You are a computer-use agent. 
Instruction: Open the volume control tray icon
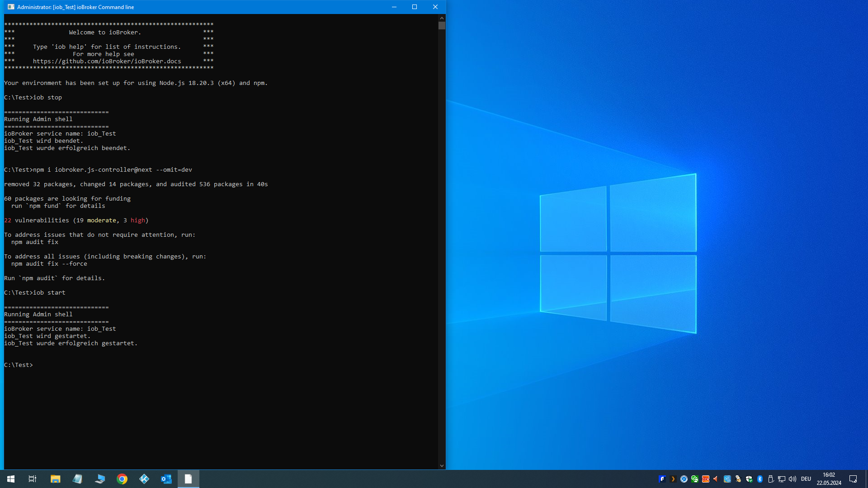pos(793,479)
